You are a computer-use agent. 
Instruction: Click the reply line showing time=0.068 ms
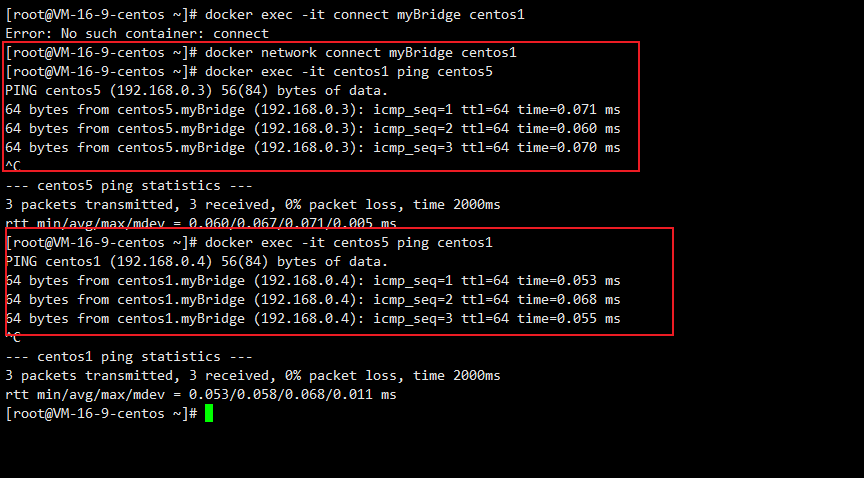click(x=312, y=299)
